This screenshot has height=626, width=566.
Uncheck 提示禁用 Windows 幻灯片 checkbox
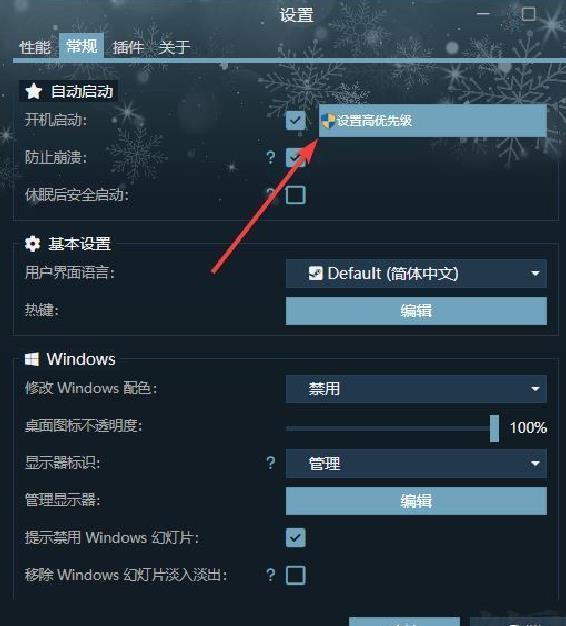tap(296, 537)
